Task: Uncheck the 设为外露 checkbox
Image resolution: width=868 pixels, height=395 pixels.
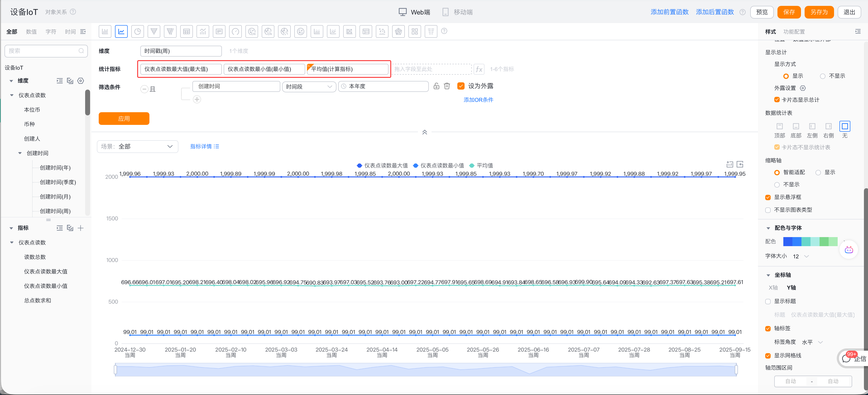Action: [461, 86]
